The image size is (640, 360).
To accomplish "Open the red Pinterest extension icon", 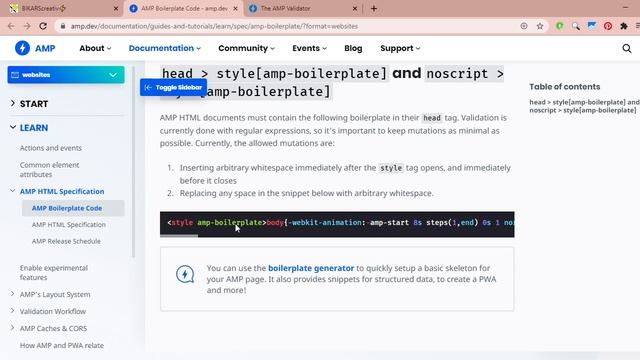I will 608,26.
